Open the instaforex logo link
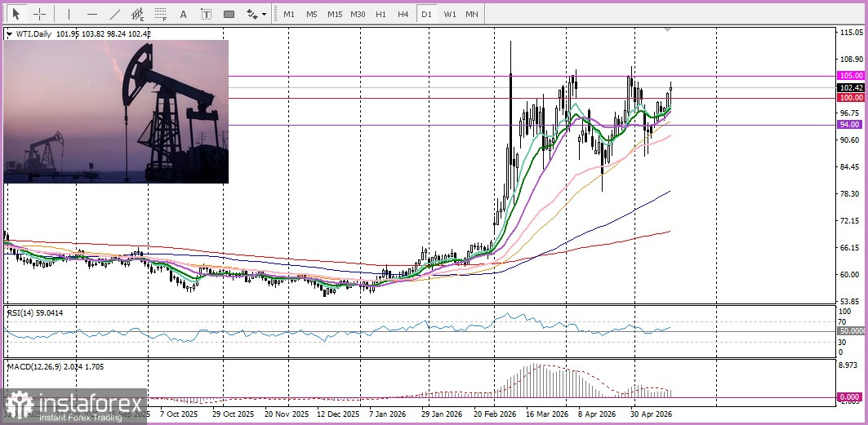868x425 pixels. click(73, 406)
